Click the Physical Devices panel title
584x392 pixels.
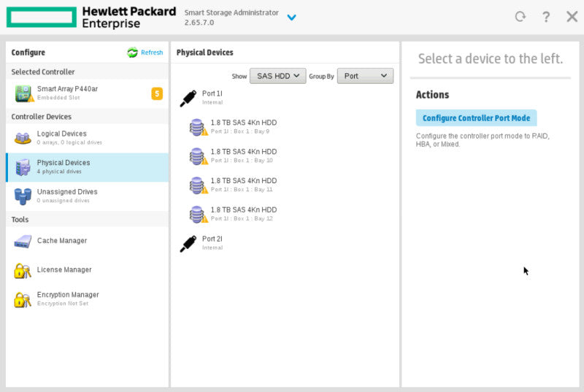205,53
